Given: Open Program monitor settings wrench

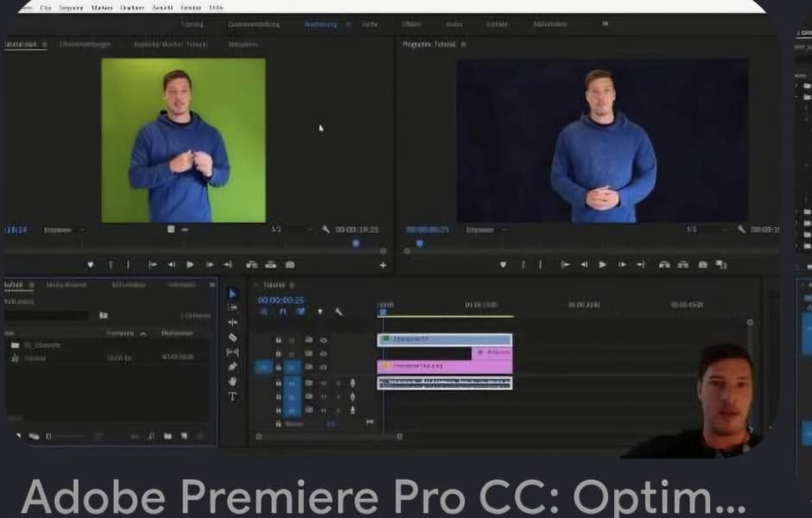Looking at the screenshot, I should click(741, 230).
